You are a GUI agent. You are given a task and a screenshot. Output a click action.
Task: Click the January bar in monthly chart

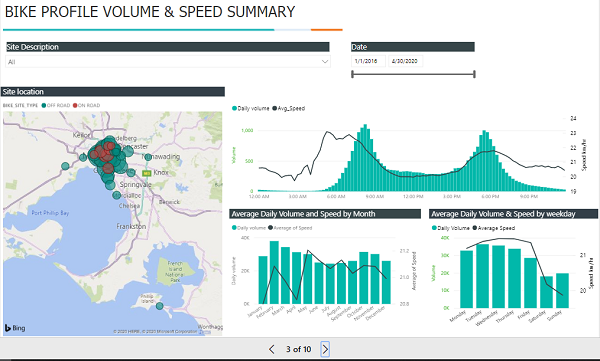tap(263, 280)
